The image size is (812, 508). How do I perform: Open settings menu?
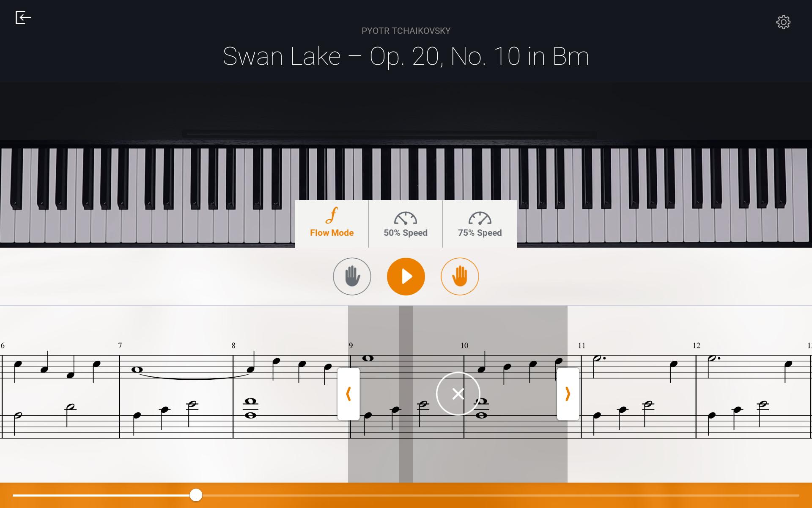[x=783, y=22]
